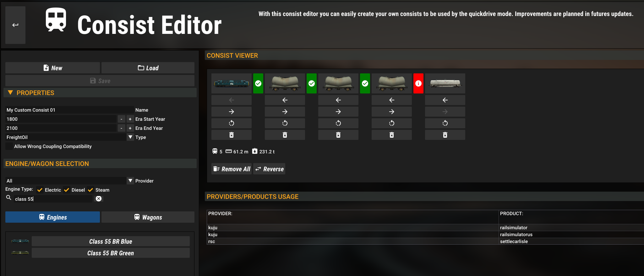The width and height of the screenshot is (644, 276).
Task: Open the Provider dropdown
Action: coord(130,181)
